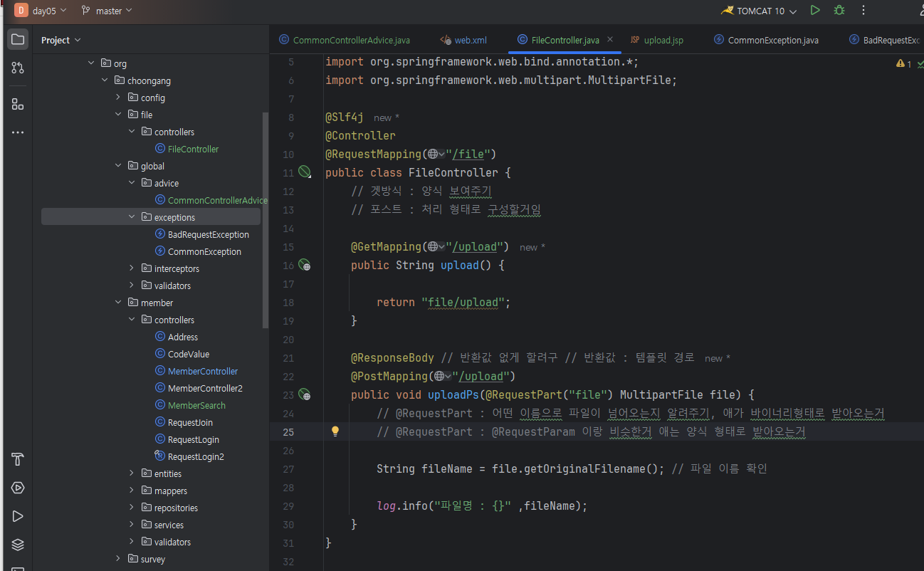The image size is (924, 571).
Task: Select RequestJoin in the project tree
Action: [x=184, y=422]
